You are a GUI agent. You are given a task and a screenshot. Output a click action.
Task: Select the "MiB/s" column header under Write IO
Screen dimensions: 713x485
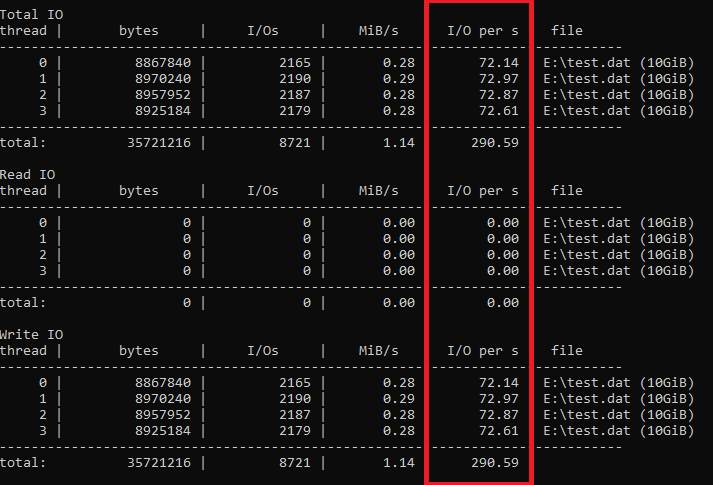(x=378, y=350)
